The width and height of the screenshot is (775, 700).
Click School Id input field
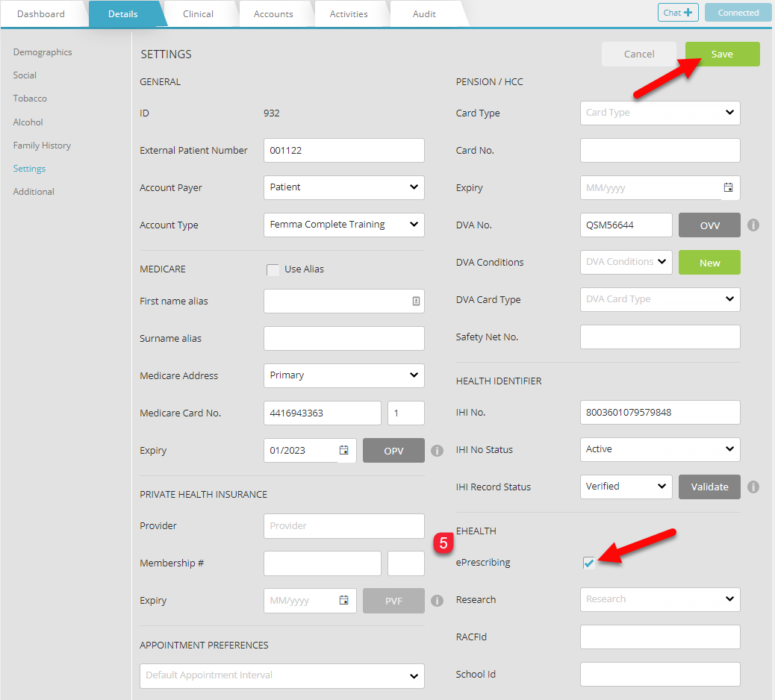(660, 675)
